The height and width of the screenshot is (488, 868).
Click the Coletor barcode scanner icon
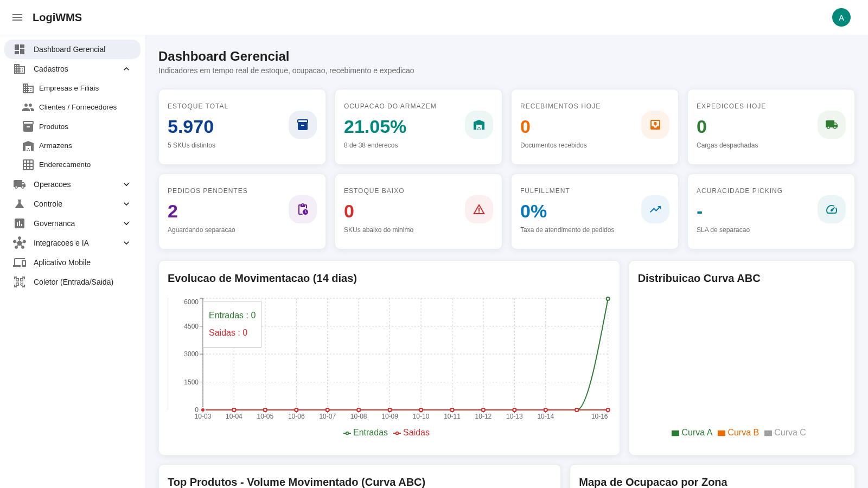point(20,282)
